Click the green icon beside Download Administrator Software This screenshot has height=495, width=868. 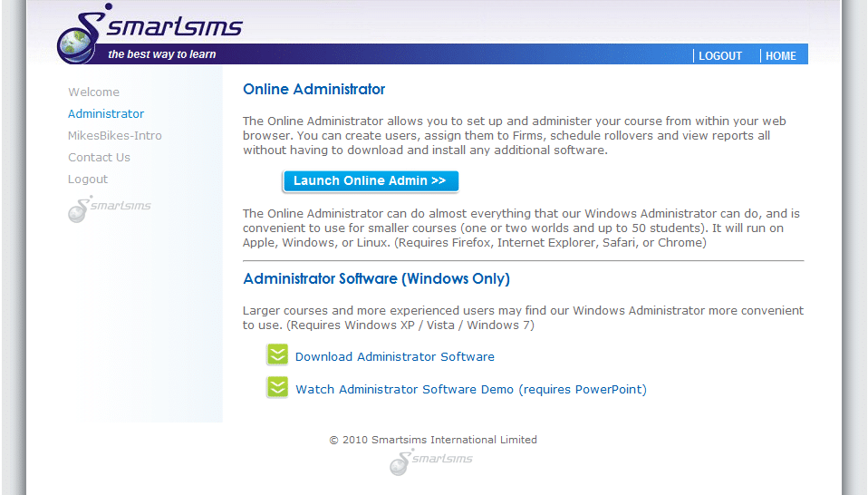(x=276, y=355)
